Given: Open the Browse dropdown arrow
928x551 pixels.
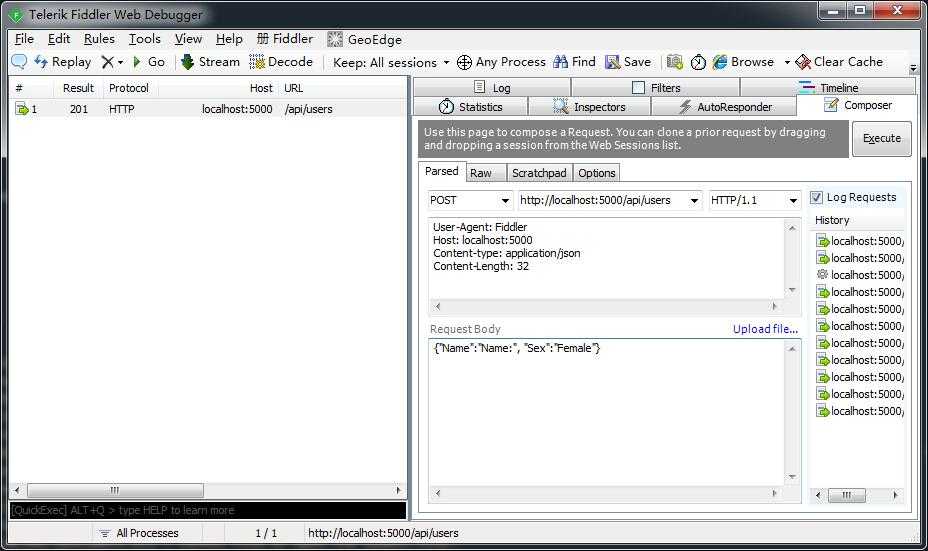Looking at the screenshot, I should [x=787, y=62].
